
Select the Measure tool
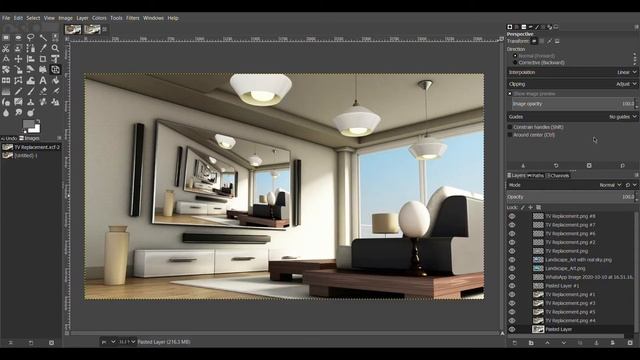(x=6, y=59)
